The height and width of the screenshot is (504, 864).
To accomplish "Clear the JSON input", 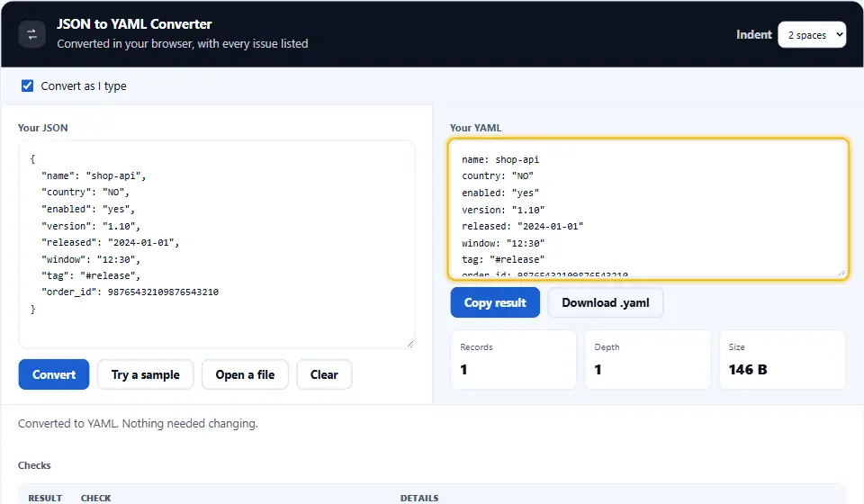I will click(x=324, y=374).
